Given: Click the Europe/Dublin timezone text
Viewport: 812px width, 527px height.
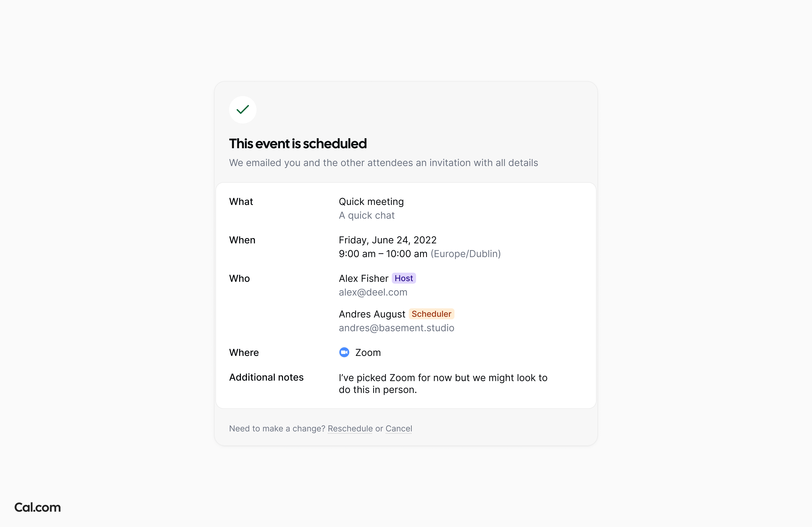Looking at the screenshot, I should (466, 254).
